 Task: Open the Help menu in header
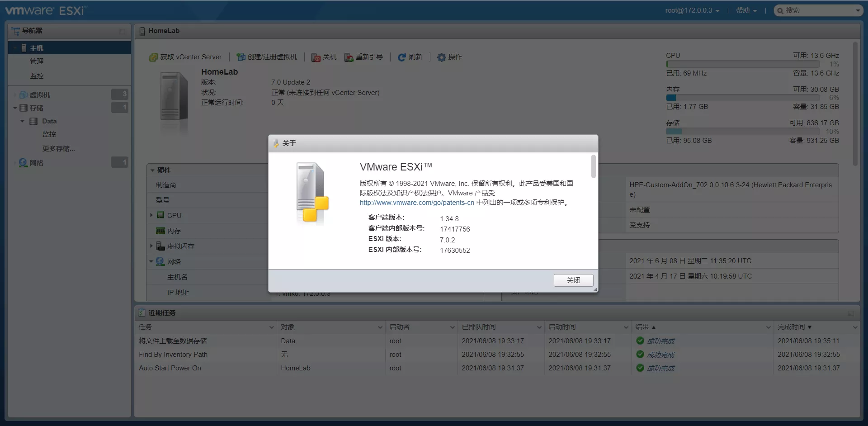click(746, 10)
